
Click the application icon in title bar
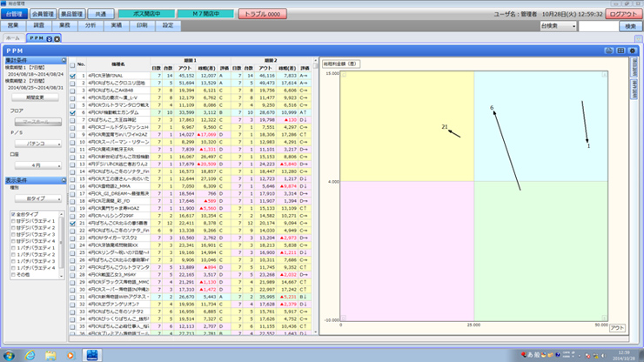[x=3, y=3]
